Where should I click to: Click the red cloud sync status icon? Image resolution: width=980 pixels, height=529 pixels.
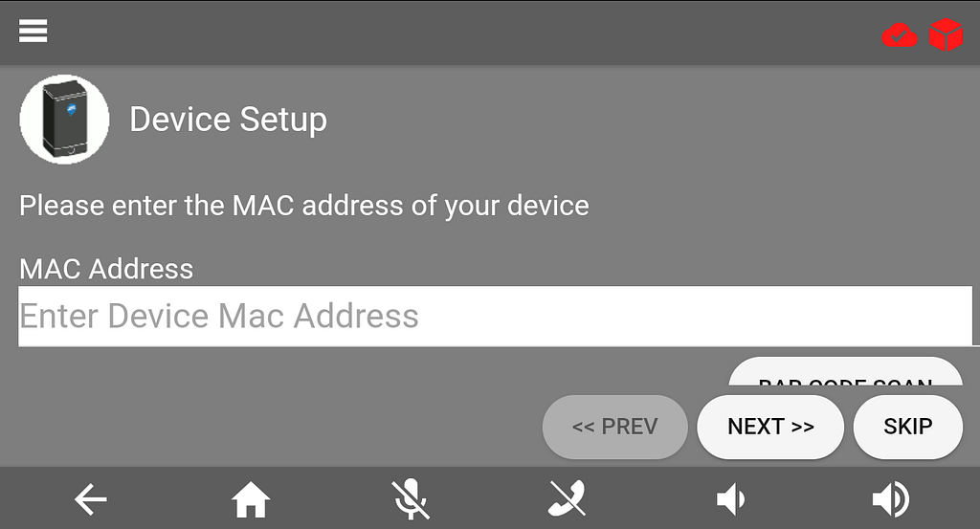[x=900, y=35]
